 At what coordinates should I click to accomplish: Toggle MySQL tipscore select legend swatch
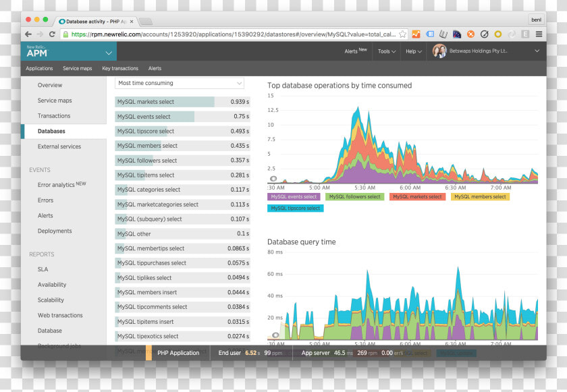click(x=296, y=208)
